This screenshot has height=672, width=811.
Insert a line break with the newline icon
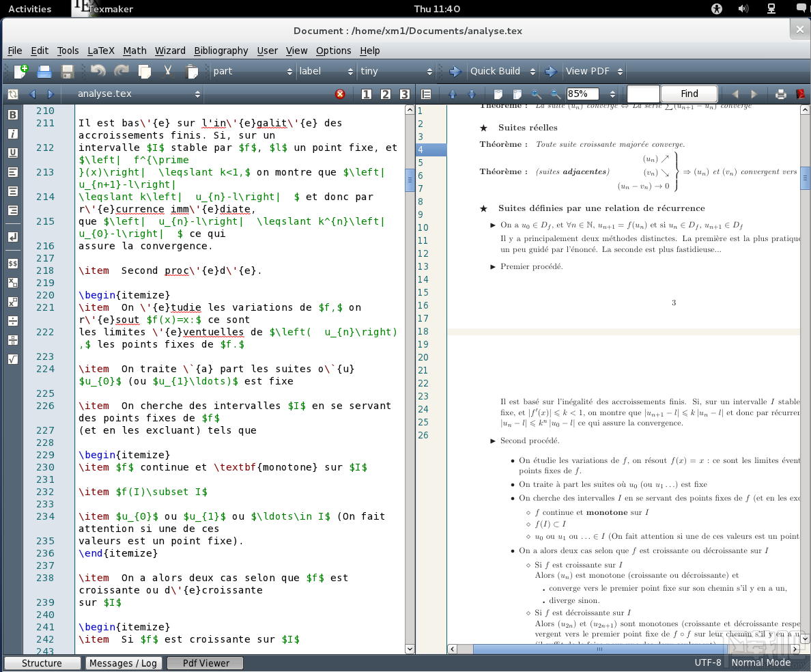point(12,237)
